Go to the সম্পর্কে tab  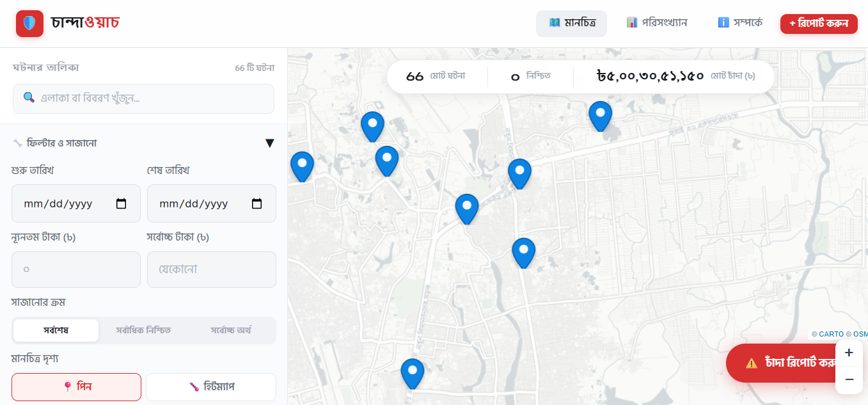click(x=740, y=23)
